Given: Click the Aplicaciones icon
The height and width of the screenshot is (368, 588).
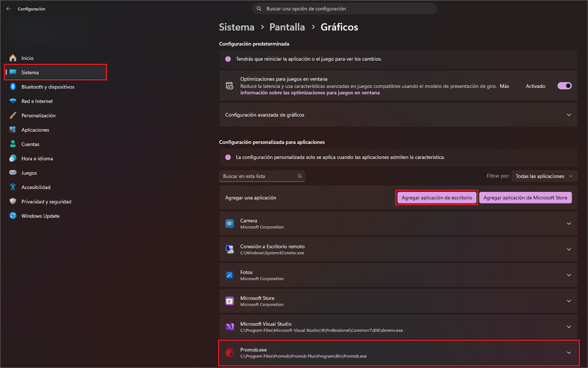Looking at the screenshot, I should pyautogui.click(x=13, y=129).
